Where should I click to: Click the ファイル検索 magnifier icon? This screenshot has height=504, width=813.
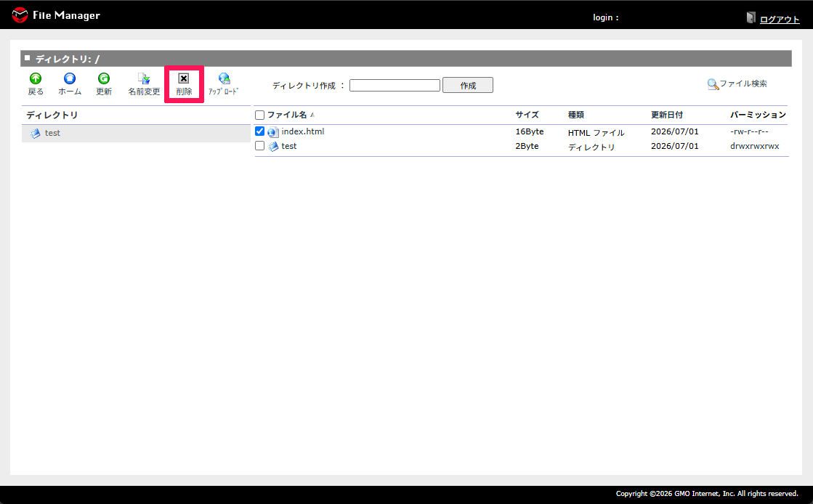pyautogui.click(x=713, y=84)
